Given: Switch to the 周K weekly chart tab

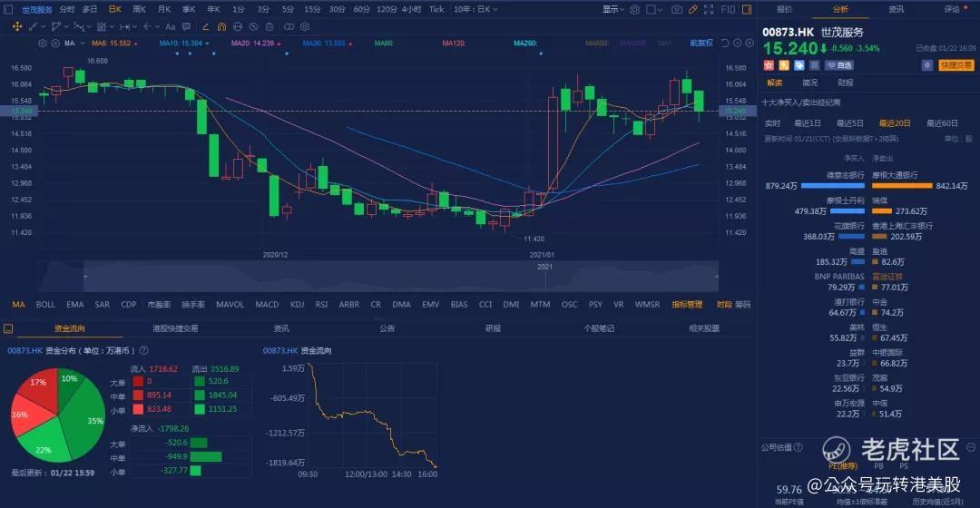Looking at the screenshot, I should pyautogui.click(x=140, y=9).
